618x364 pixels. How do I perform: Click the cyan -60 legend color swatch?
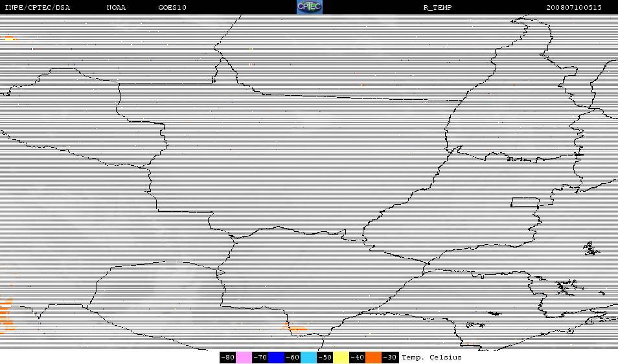point(308,358)
